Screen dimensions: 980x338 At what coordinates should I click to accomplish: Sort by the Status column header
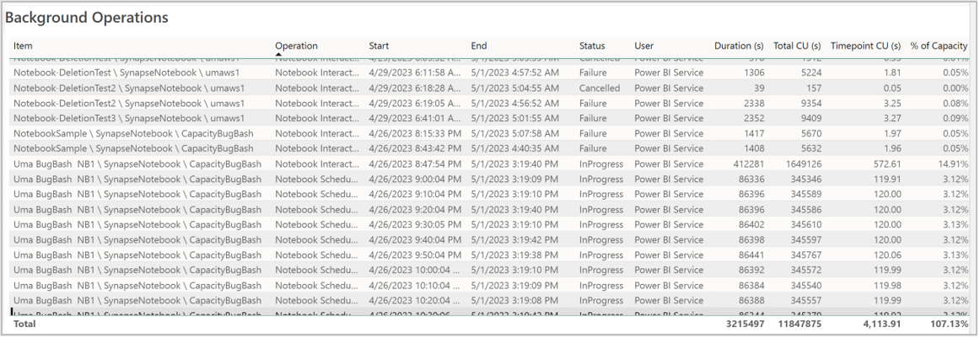(x=592, y=46)
